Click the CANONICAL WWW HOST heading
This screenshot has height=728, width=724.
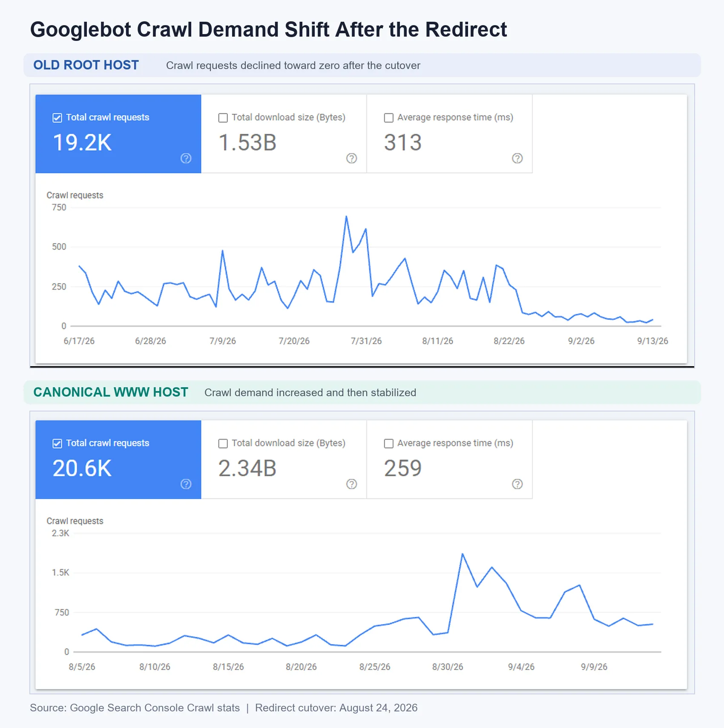[111, 392]
